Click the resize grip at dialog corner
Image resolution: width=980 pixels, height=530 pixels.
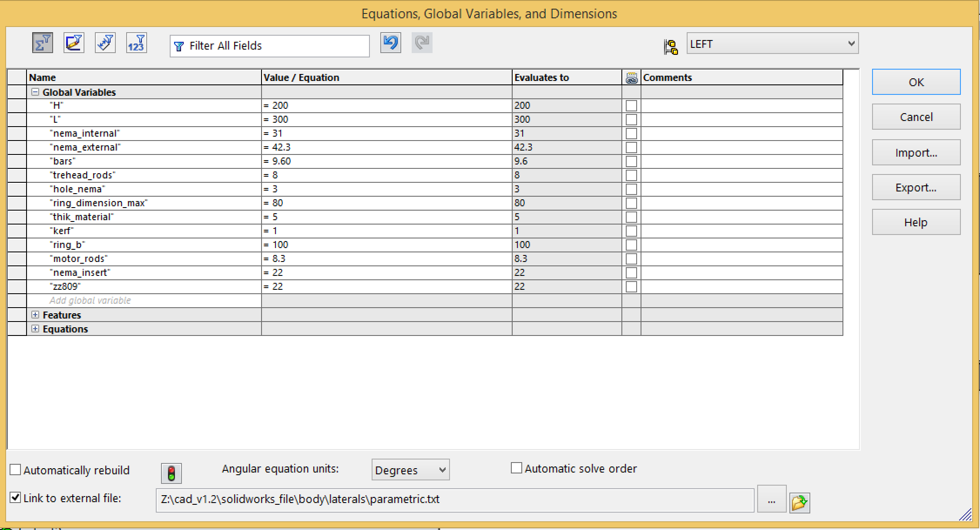(966, 514)
